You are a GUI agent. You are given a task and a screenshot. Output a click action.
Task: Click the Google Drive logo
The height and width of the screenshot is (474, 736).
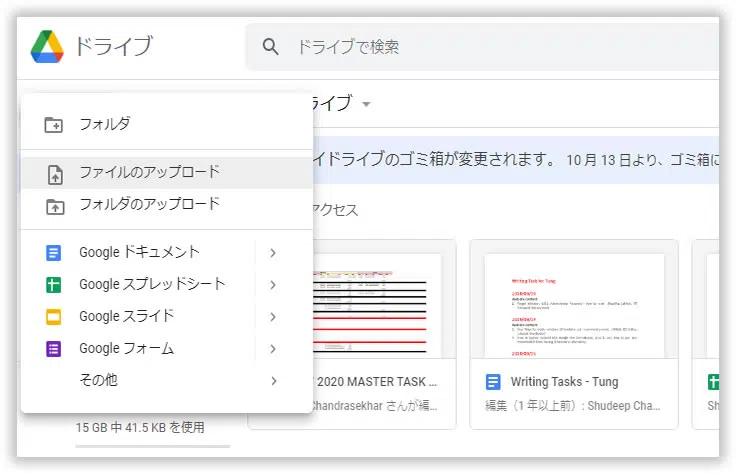tap(47, 46)
